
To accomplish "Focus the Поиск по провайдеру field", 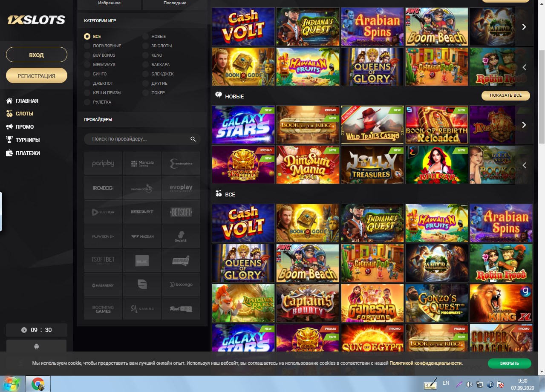I will coord(142,139).
